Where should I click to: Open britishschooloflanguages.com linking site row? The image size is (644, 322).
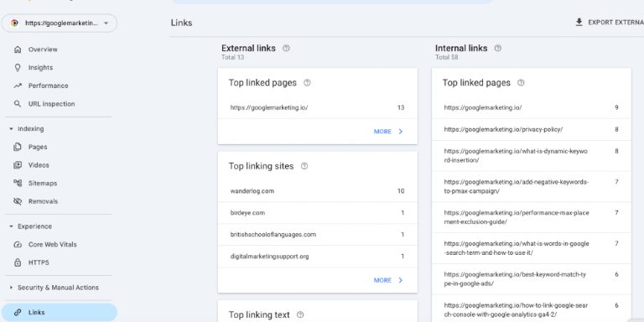[318, 235]
